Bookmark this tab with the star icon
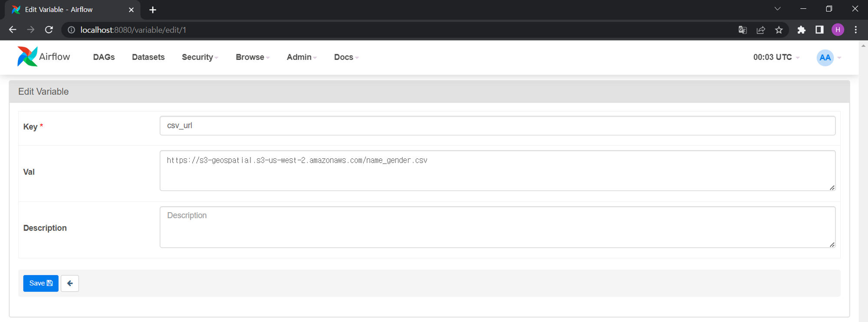This screenshot has height=322, width=868. 779,30
